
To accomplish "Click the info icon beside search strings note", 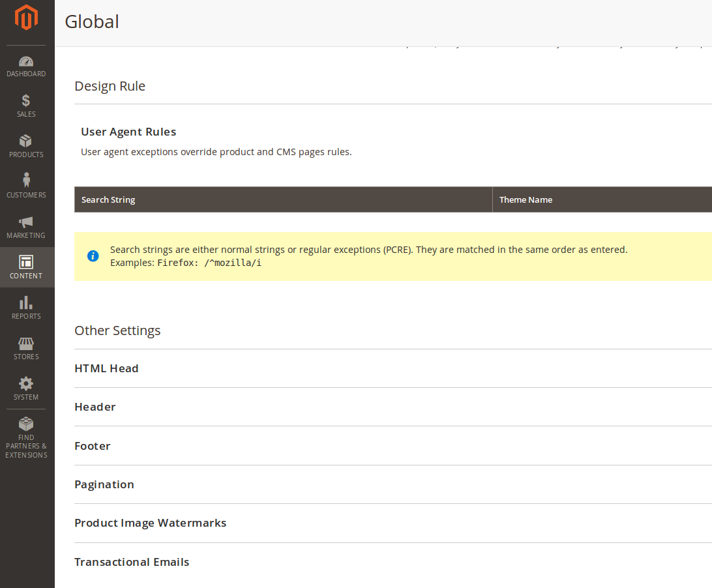I will click(93, 256).
